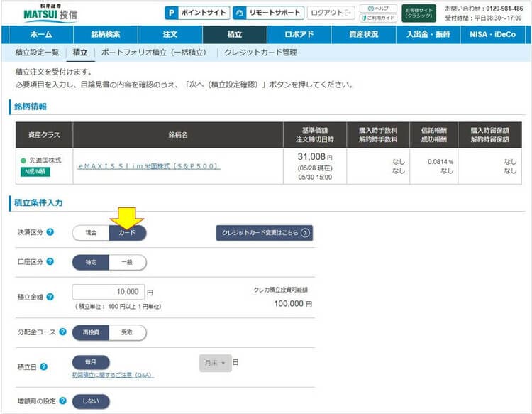This screenshot has width=532, height=414.
Task: Open 積立 main menu
Action: point(235,34)
